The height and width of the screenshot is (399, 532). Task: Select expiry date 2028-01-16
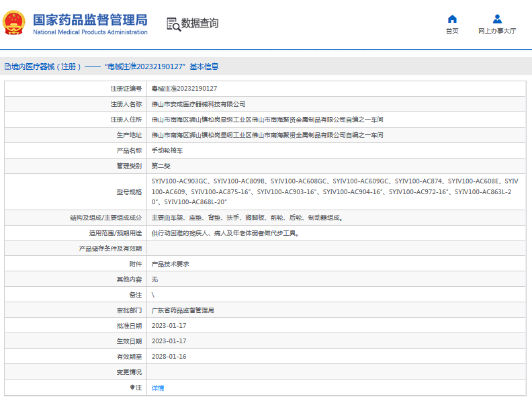(169, 357)
